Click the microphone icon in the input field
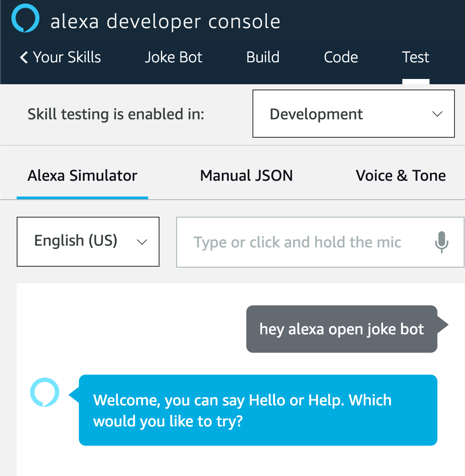The width and height of the screenshot is (465, 476). pos(442,242)
